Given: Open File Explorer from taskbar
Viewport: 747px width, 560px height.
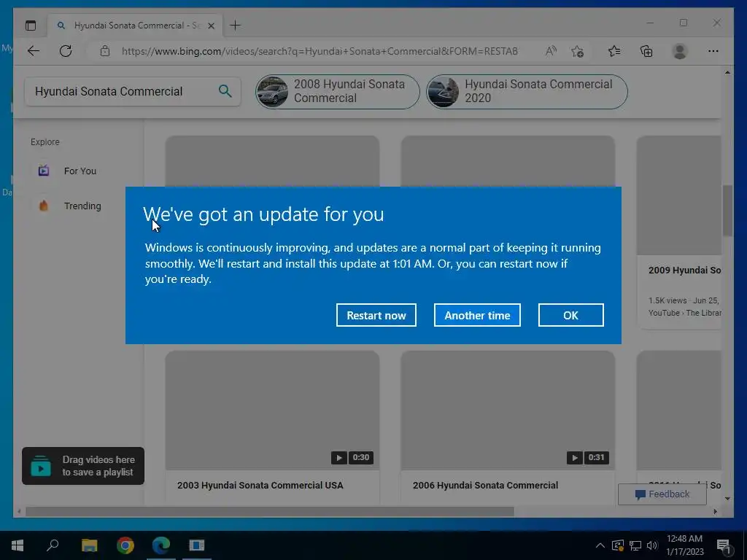Looking at the screenshot, I should click(x=89, y=545).
